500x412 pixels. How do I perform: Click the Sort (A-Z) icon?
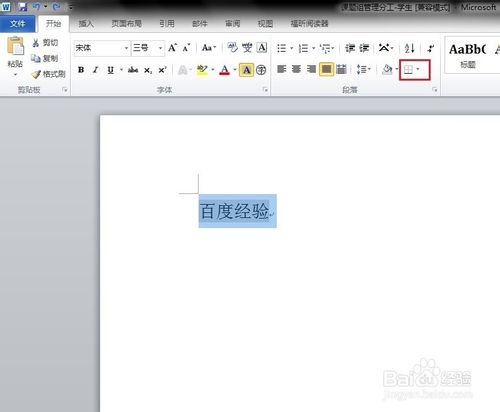tap(409, 48)
